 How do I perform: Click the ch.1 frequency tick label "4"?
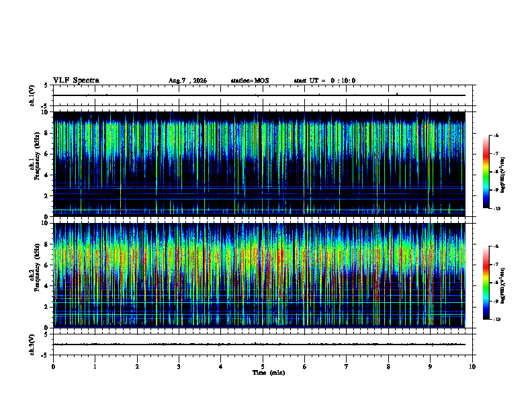pyautogui.click(x=47, y=175)
